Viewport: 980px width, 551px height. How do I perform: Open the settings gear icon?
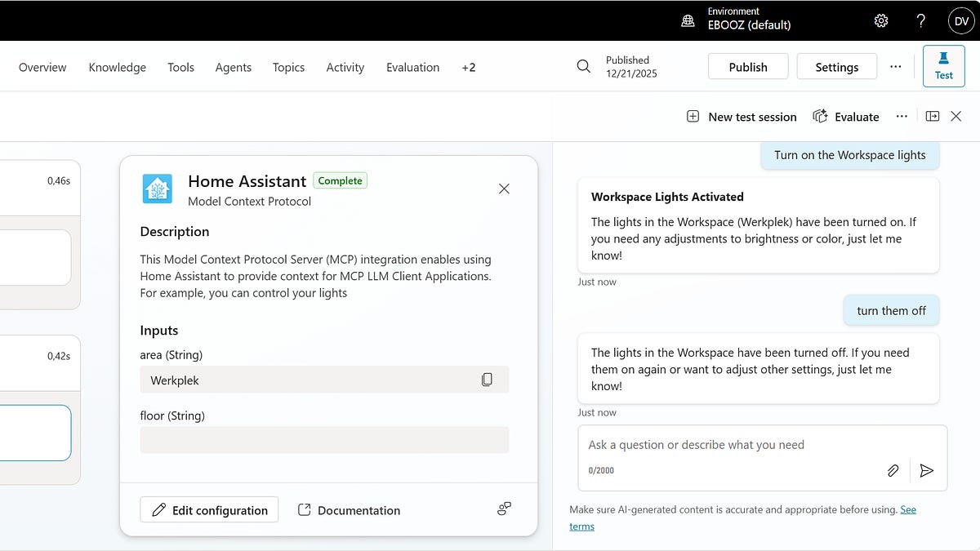click(x=881, y=20)
